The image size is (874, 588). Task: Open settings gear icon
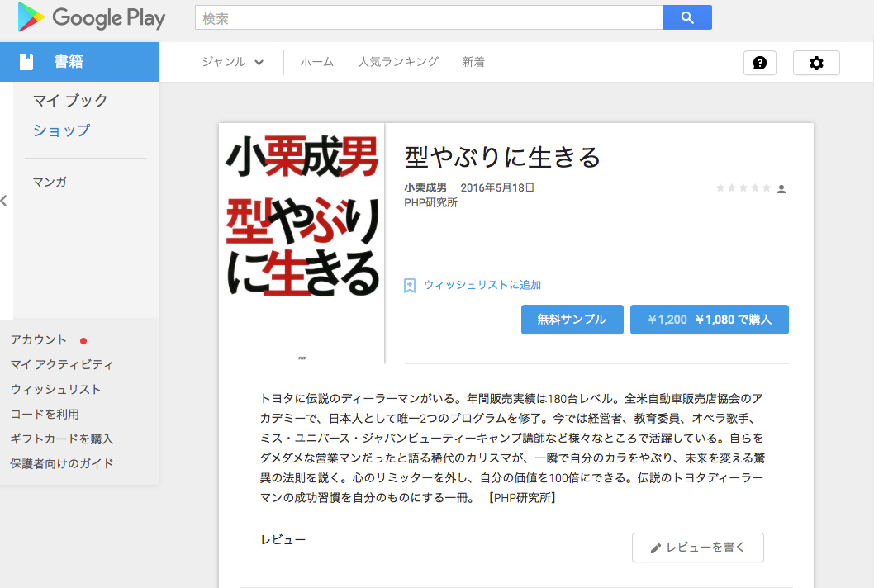816,63
